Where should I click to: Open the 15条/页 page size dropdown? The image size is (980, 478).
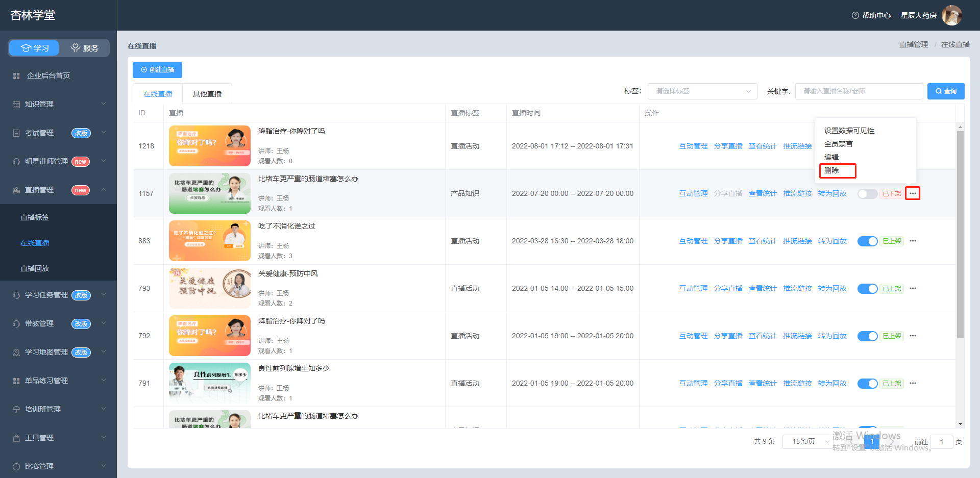(x=808, y=441)
